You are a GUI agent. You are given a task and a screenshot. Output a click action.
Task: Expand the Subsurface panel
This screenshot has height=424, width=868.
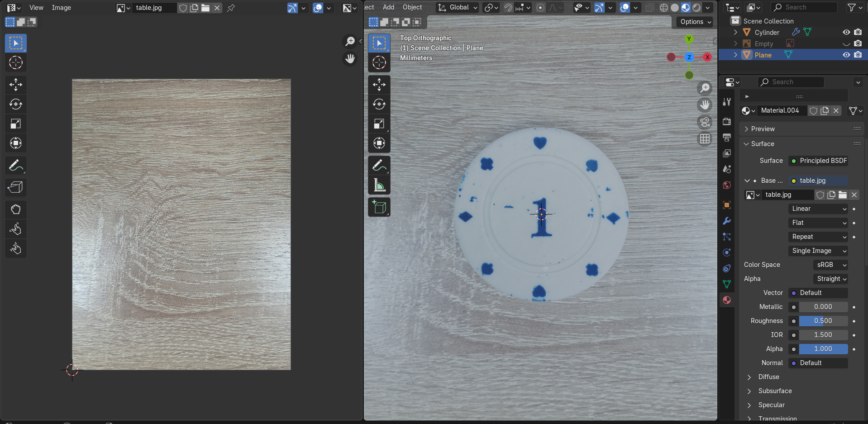[x=775, y=391]
